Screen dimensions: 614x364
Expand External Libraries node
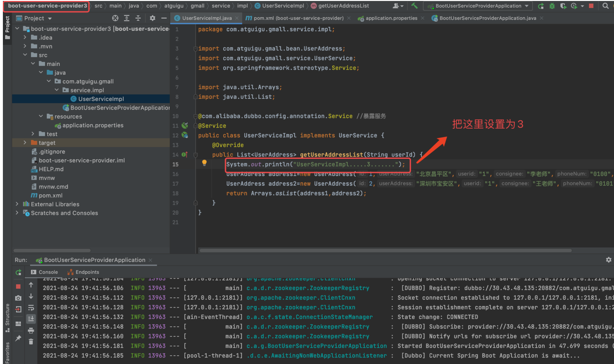(x=17, y=204)
